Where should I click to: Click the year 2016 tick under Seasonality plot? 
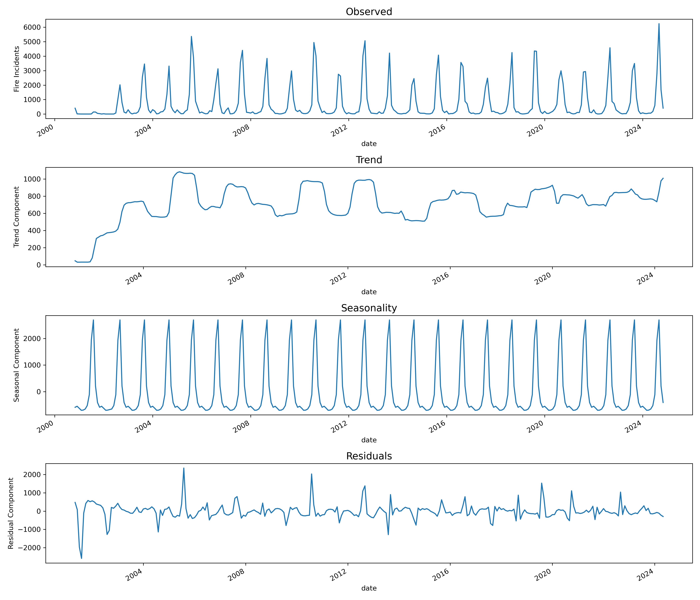[x=437, y=427]
